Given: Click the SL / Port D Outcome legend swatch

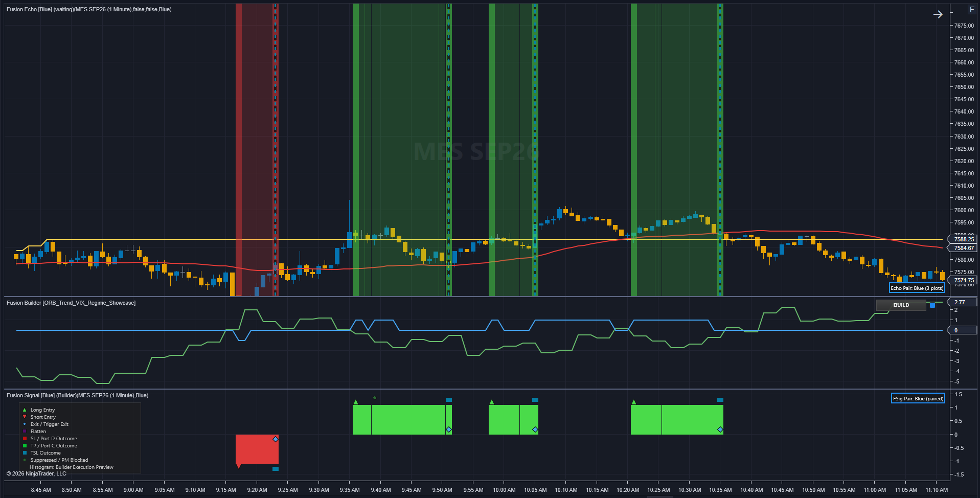Looking at the screenshot, I should tap(25, 439).
